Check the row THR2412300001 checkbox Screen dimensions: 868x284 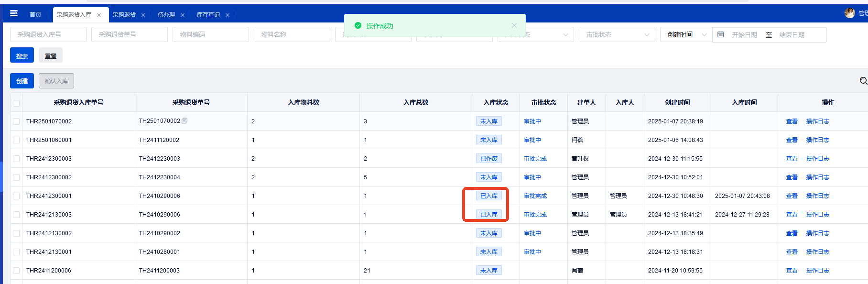[x=16, y=196]
